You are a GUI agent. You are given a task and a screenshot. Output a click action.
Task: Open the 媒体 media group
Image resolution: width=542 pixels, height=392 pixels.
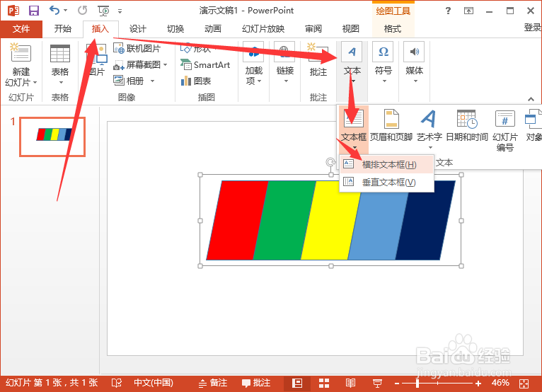[414, 63]
